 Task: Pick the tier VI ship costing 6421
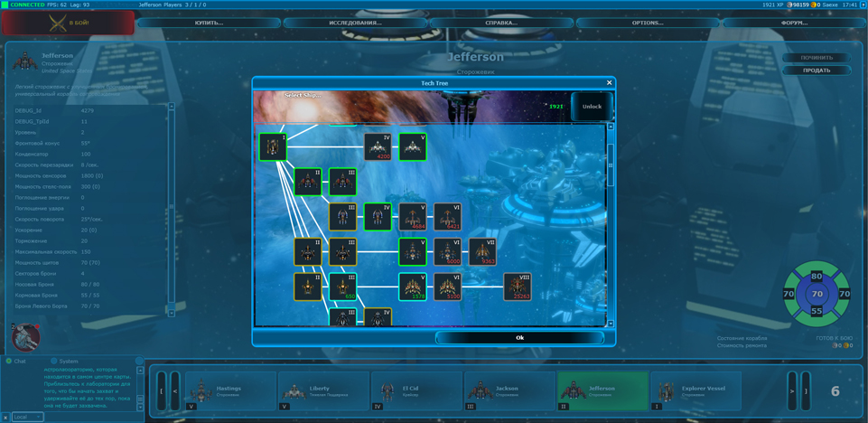coord(447,217)
